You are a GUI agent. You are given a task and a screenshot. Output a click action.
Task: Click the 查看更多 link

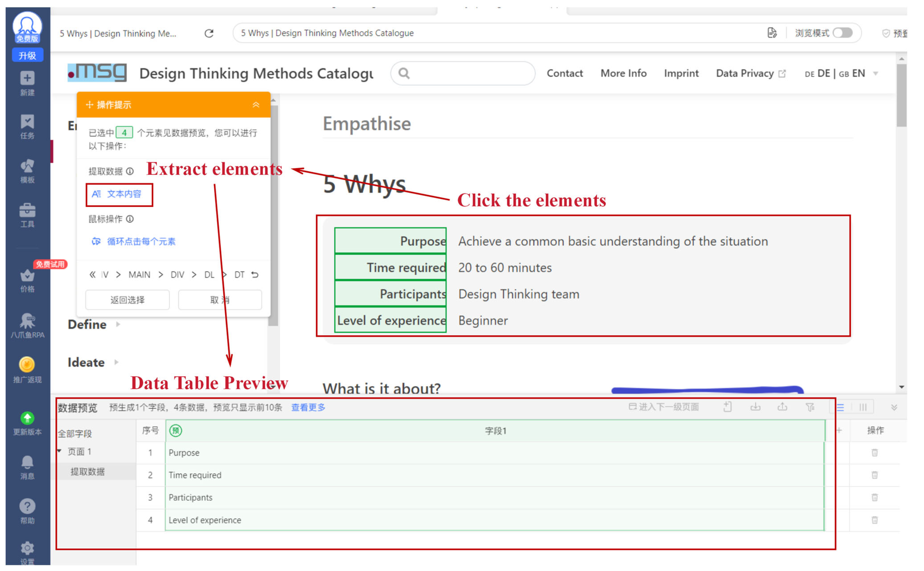point(308,407)
